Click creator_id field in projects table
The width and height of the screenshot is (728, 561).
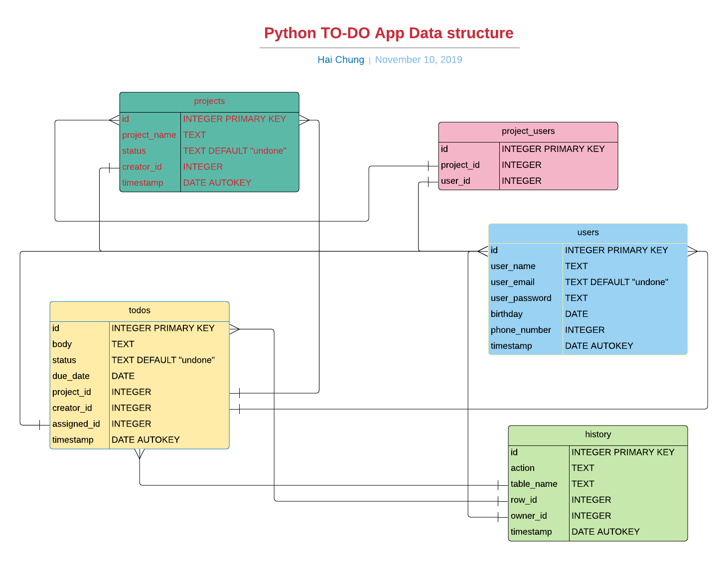pos(142,167)
